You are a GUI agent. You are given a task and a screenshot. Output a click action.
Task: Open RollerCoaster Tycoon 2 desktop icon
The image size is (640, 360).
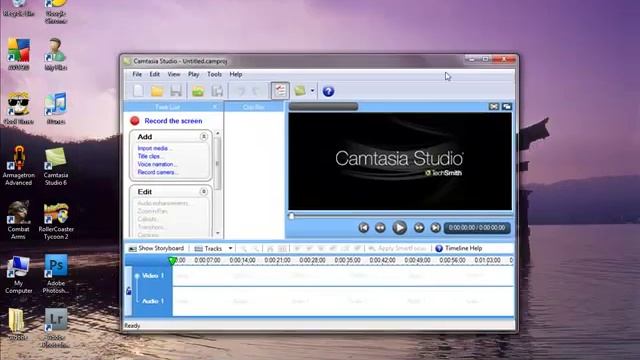click(56, 220)
